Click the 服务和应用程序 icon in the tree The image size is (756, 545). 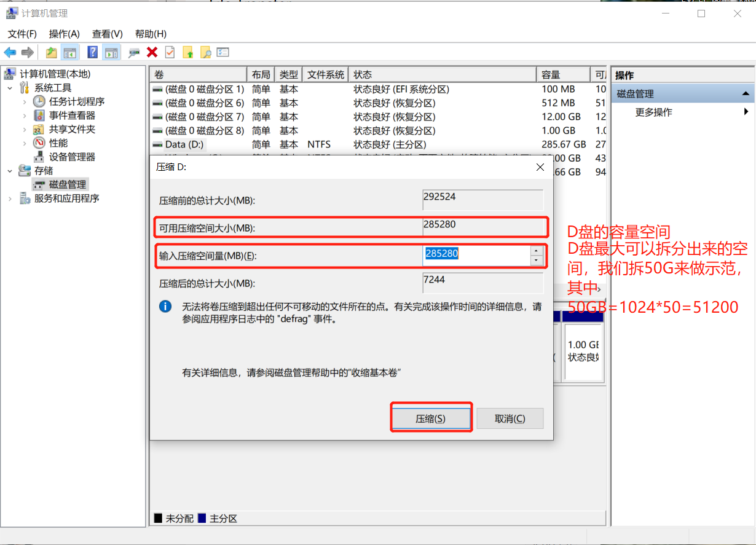pos(25,198)
